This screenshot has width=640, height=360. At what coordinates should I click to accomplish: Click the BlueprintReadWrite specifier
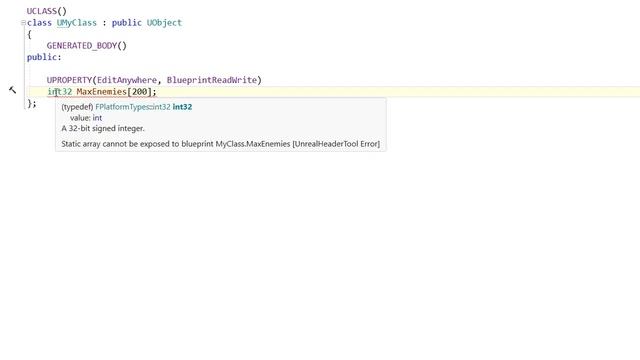pyautogui.click(x=211, y=80)
